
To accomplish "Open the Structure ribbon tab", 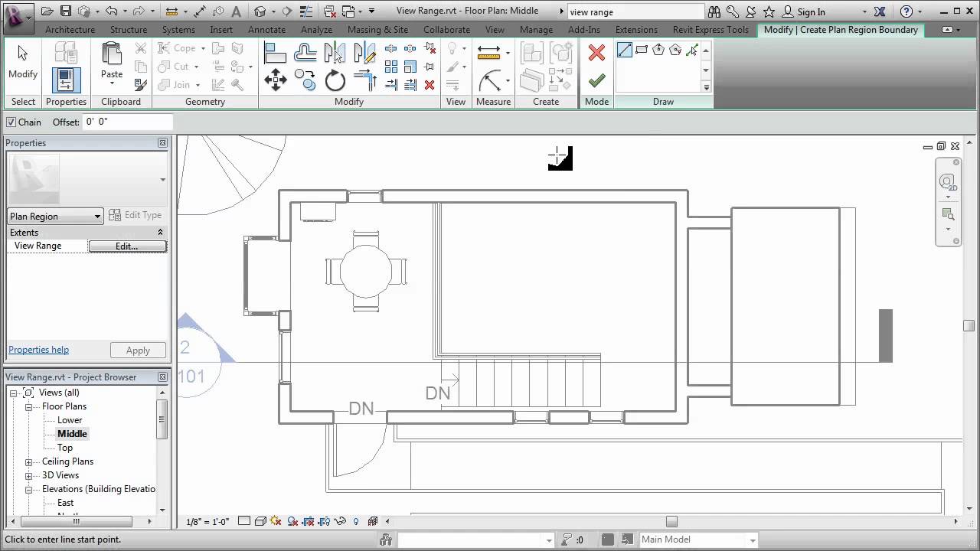I will pyautogui.click(x=129, y=30).
